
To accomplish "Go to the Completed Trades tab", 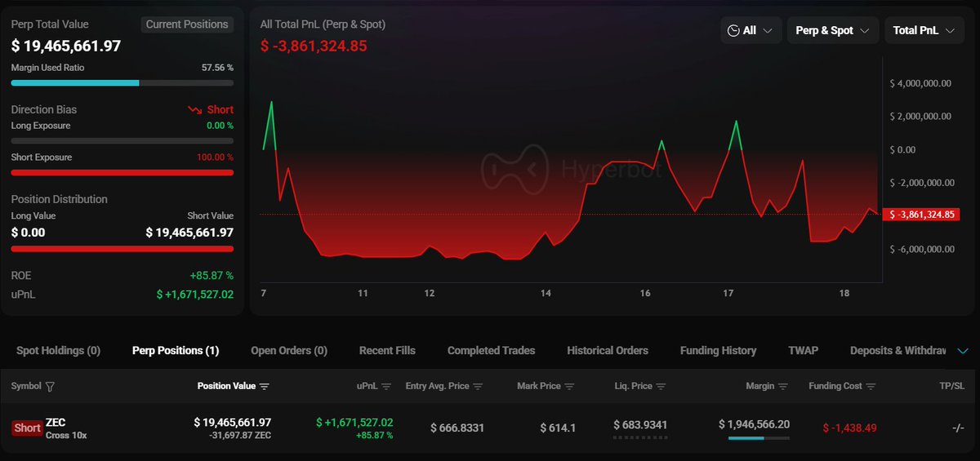I will click(x=491, y=351).
